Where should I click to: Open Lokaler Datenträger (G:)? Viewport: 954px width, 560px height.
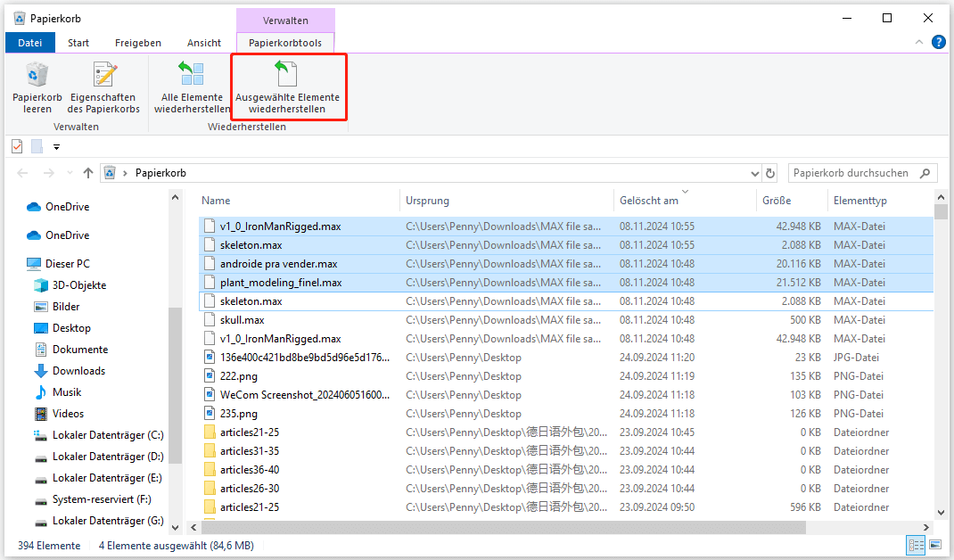click(x=99, y=521)
